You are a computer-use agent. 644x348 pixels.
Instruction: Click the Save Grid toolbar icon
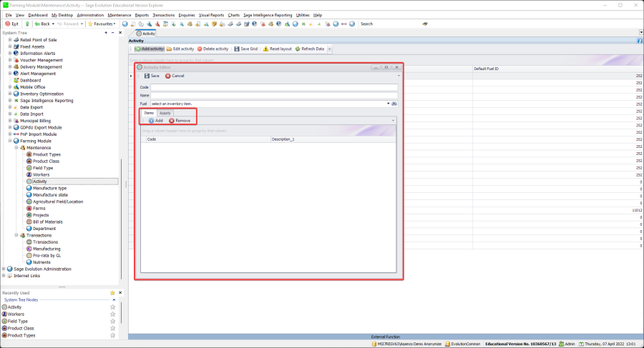tap(236, 49)
